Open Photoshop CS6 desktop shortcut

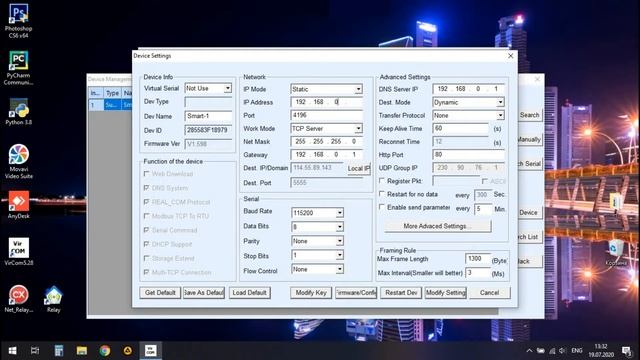point(18,20)
